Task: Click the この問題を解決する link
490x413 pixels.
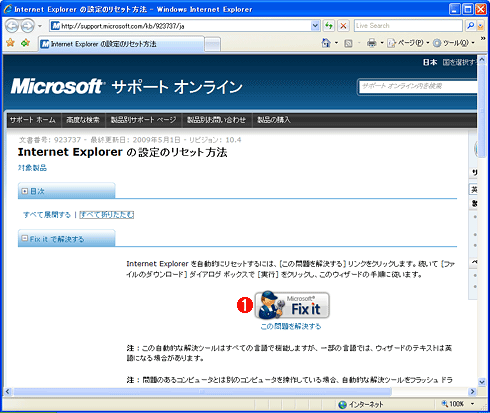Action: 291,326
